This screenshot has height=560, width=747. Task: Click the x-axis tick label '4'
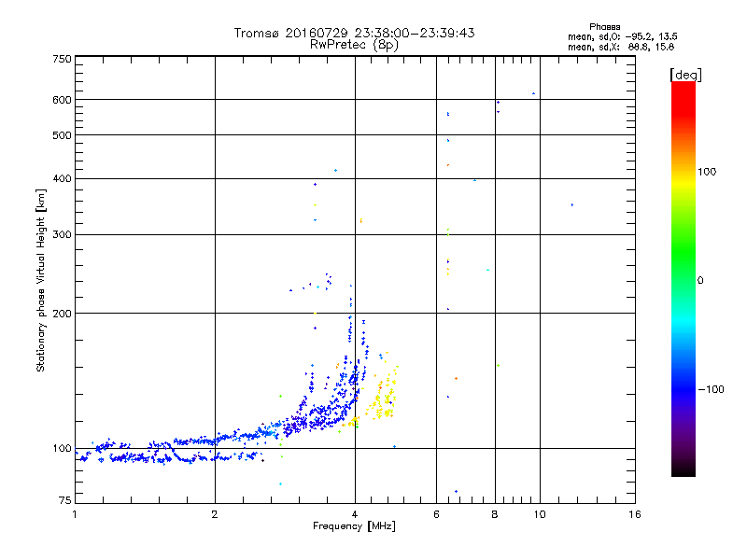[355, 514]
